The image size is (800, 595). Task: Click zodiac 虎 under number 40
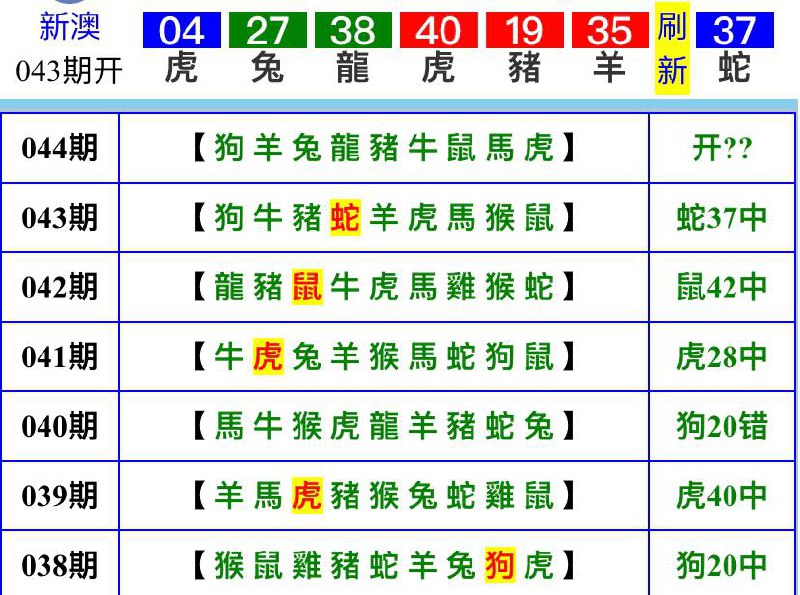[x=439, y=68]
